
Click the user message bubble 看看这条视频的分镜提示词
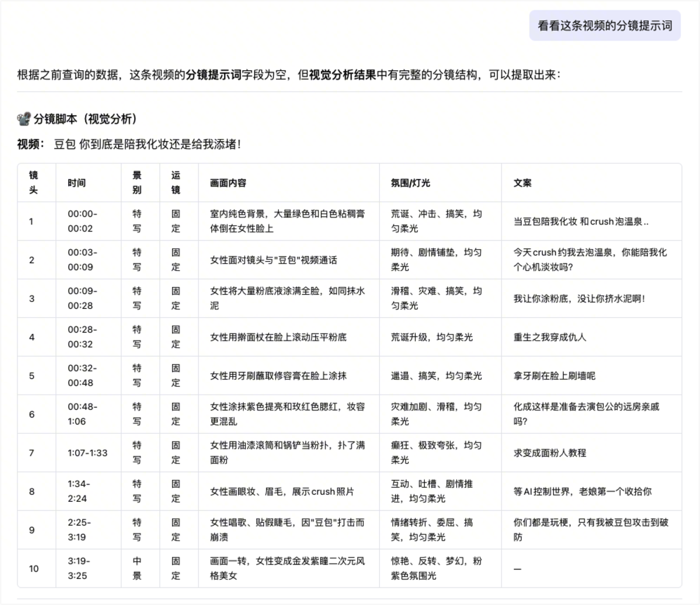[605, 26]
